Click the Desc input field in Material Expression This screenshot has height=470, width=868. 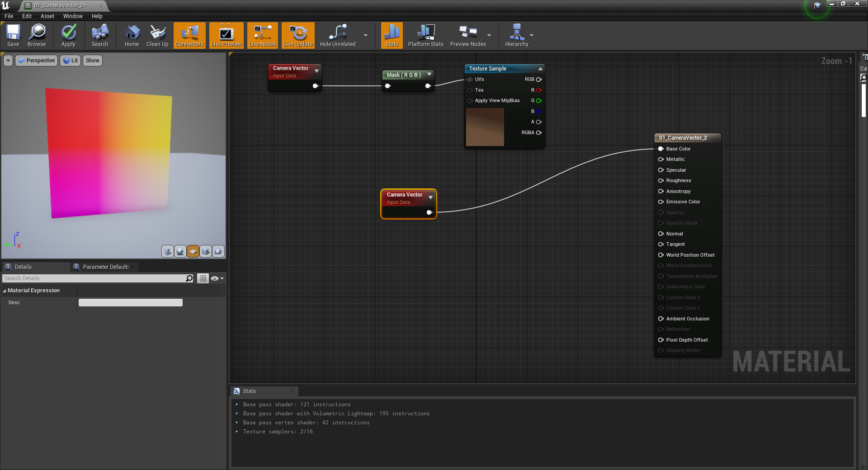[130, 302]
